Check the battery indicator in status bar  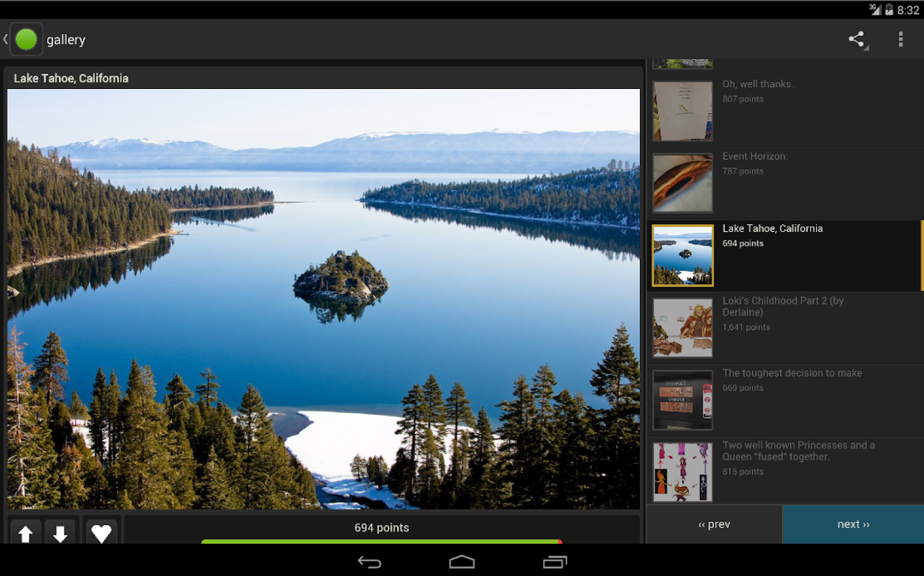click(889, 9)
